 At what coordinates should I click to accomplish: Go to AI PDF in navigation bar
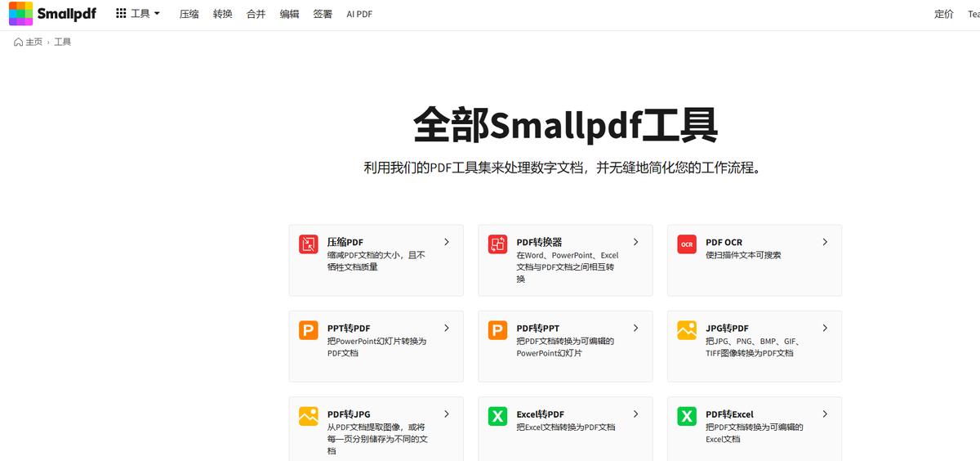pyautogui.click(x=359, y=14)
